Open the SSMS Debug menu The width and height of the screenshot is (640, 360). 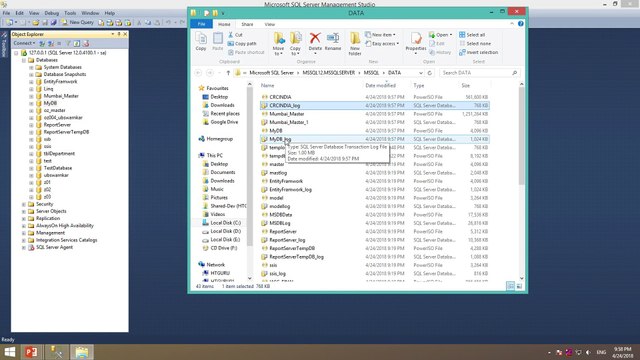(51, 13)
